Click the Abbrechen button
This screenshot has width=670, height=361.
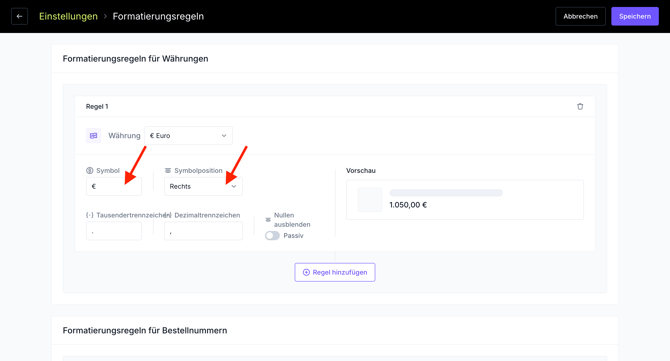pos(580,16)
